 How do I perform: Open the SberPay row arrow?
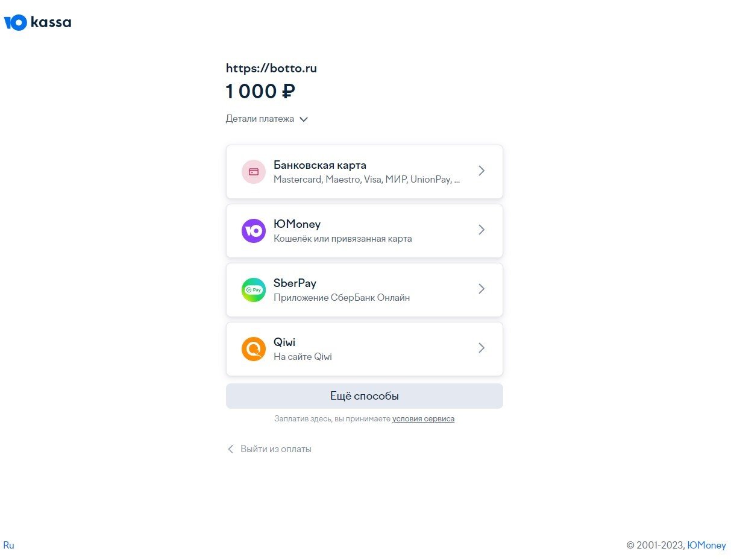point(481,289)
